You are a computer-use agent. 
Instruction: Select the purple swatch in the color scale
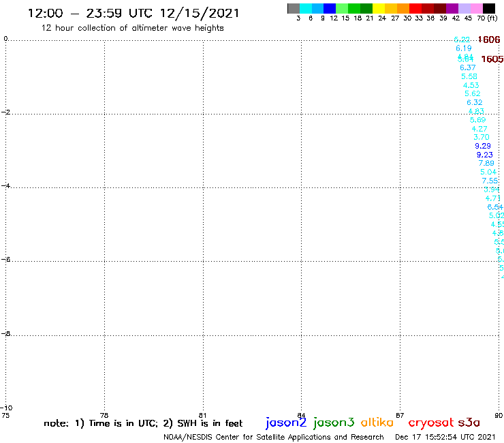point(452,8)
